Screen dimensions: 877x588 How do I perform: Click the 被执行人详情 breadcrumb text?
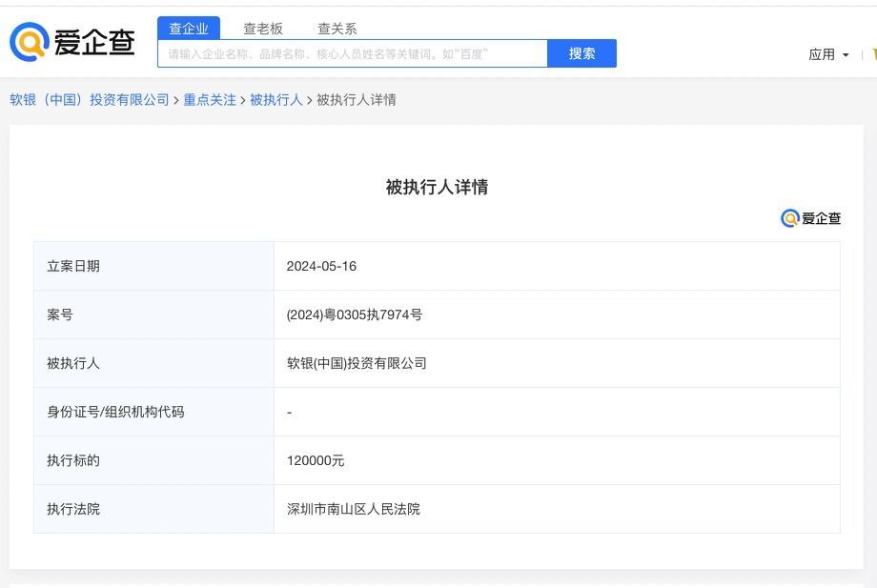(x=356, y=100)
